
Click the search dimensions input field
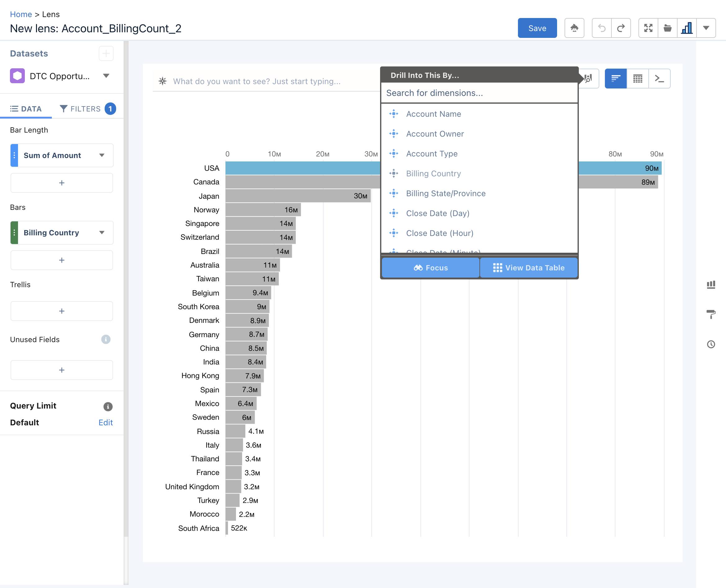pos(479,93)
